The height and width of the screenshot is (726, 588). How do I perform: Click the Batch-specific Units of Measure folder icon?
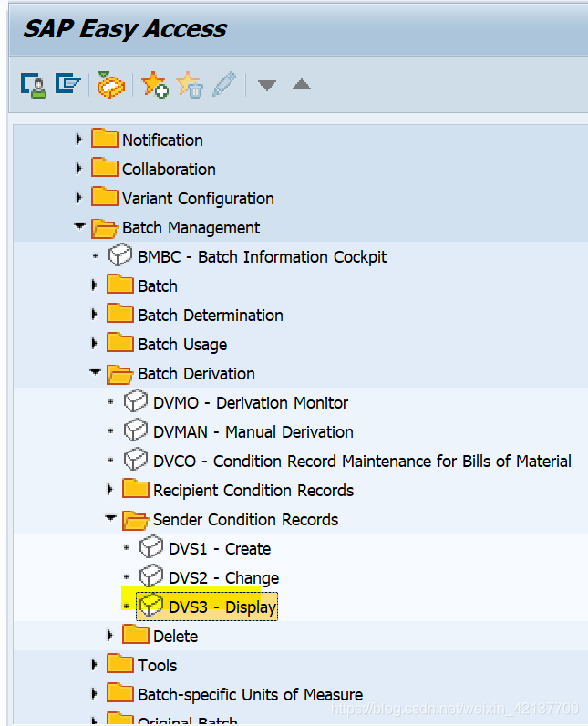(x=120, y=692)
